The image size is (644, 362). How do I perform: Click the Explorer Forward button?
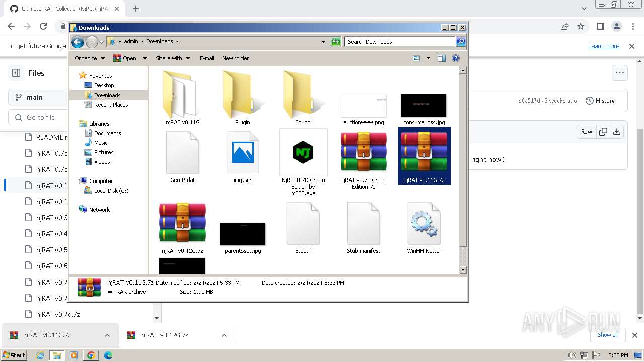tap(92, 42)
